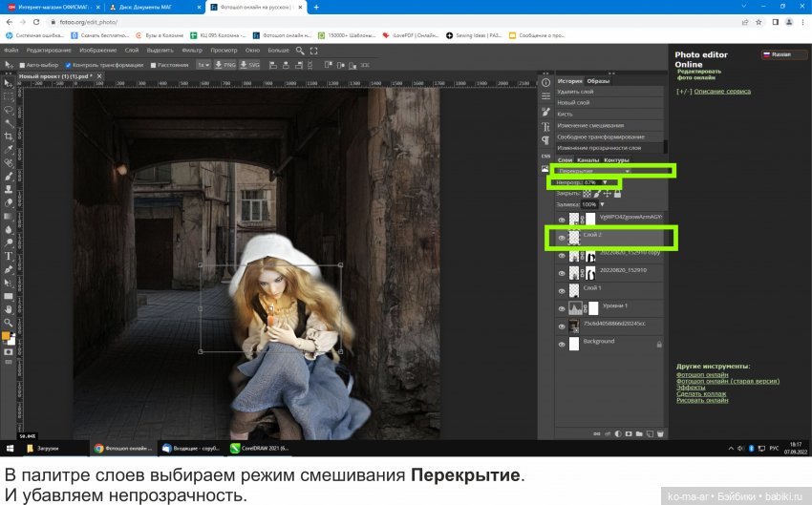Screen dimensions: 812x505
Task: Open the 1x export scale dropdown
Action: click(x=203, y=65)
